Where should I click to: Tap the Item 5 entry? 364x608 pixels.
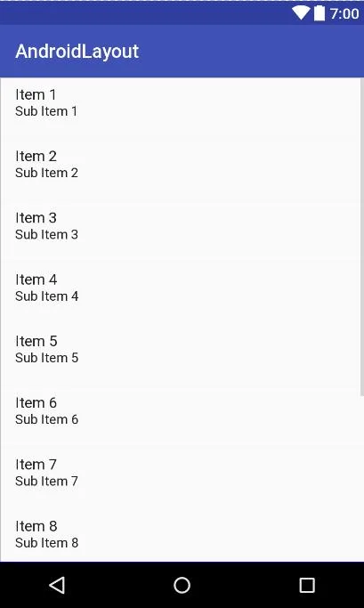tap(181, 350)
